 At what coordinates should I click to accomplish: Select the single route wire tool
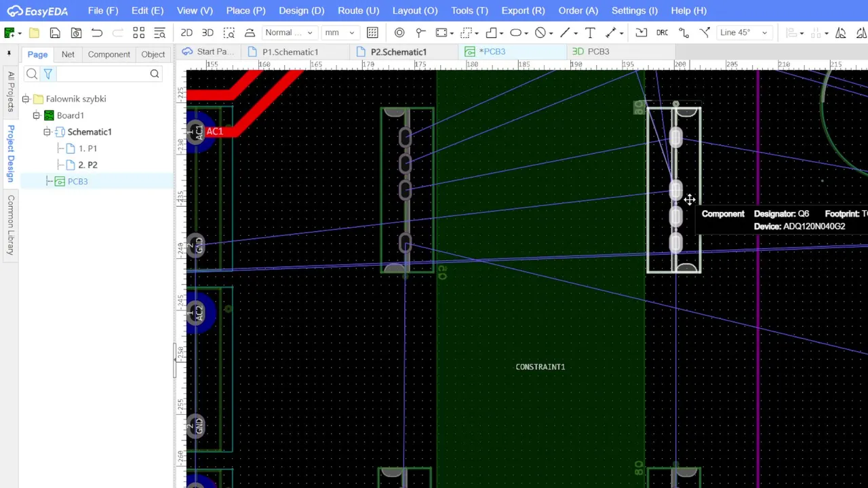point(684,33)
